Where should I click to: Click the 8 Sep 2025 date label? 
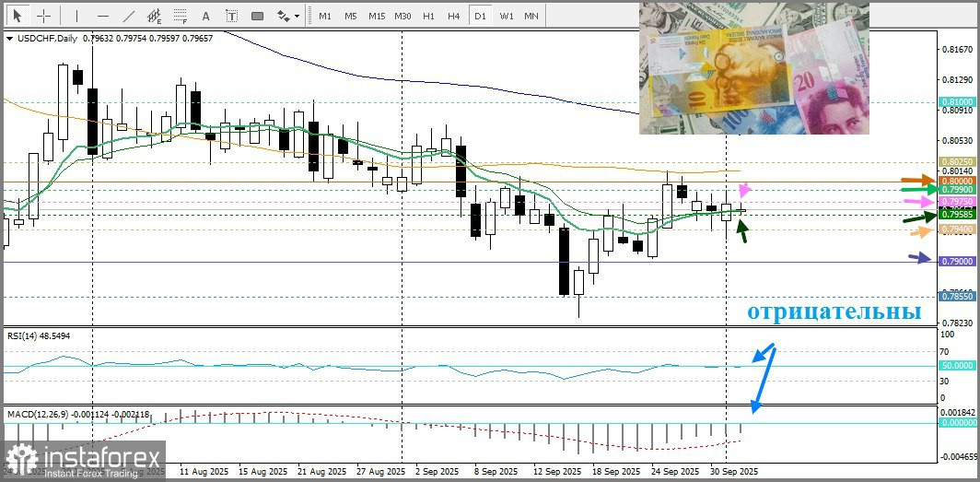pyautogui.click(x=496, y=471)
